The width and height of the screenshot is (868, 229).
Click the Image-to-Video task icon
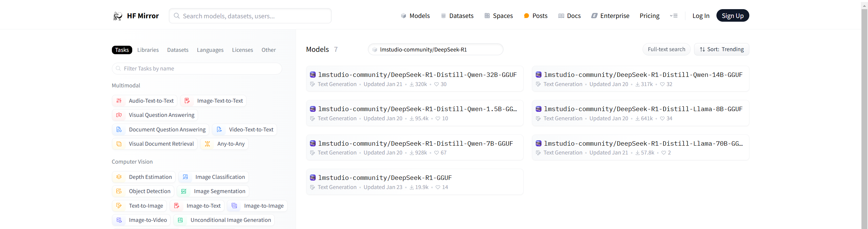[119, 220]
